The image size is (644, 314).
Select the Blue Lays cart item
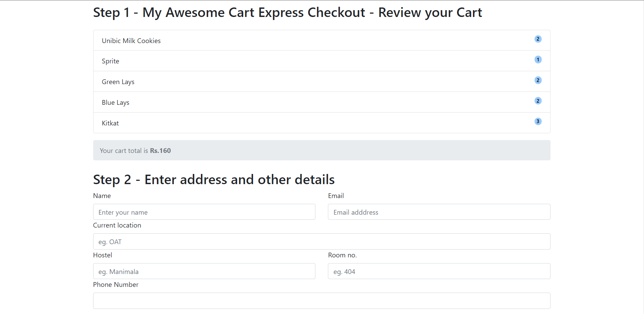(x=322, y=102)
